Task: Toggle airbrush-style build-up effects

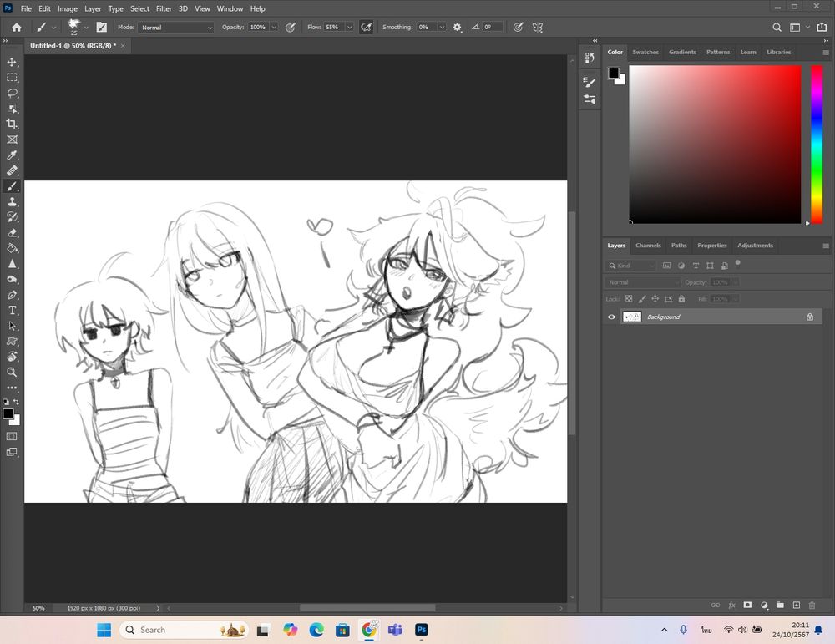Action: (x=367, y=28)
